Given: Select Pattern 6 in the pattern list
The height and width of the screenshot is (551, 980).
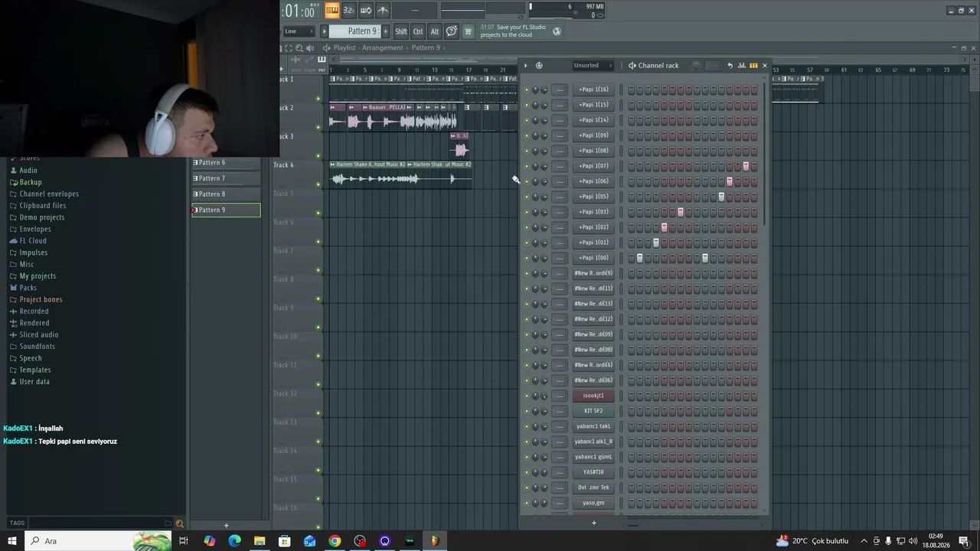Looking at the screenshot, I should (x=226, y=163).
